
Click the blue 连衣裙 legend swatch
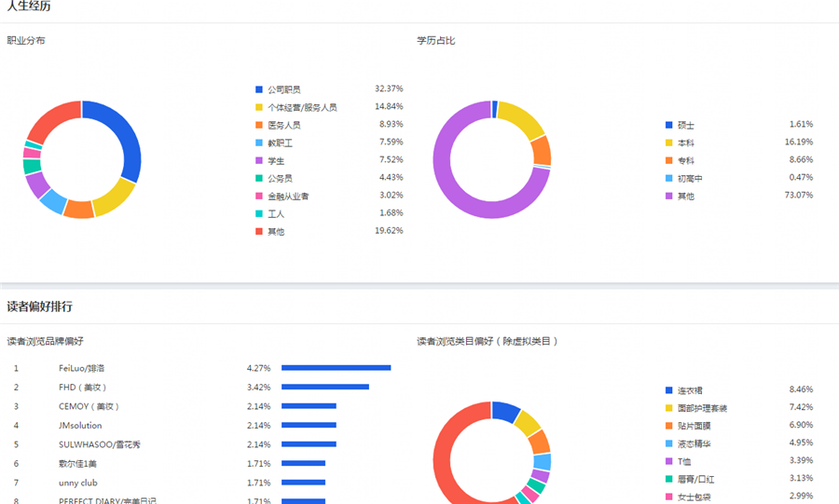tap(668, 390)
